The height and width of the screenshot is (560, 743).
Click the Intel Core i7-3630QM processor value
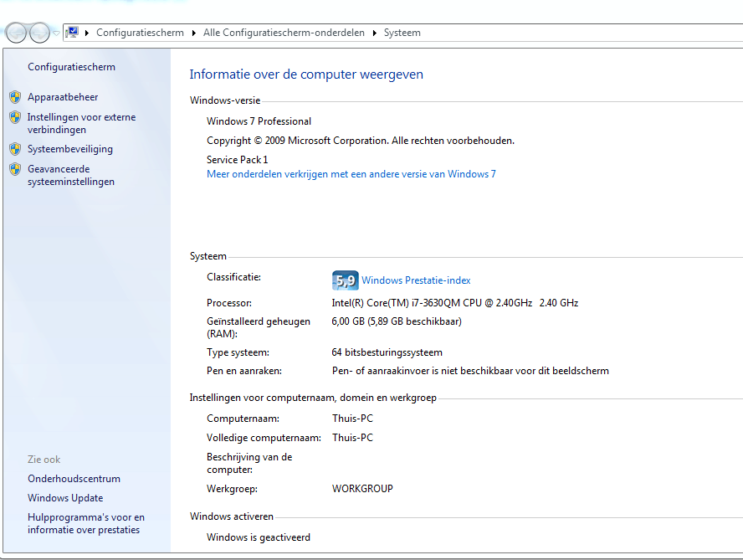[x=455, y=303]
